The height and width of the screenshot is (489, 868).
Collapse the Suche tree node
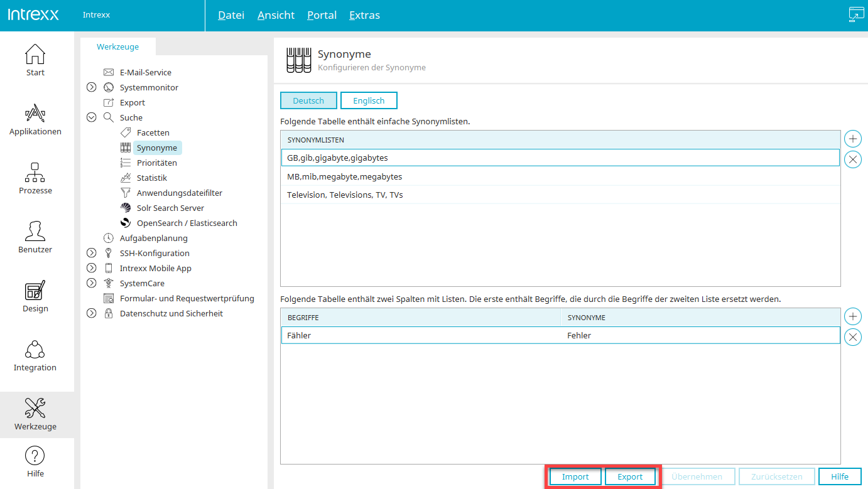pyautogui.click(x=91, y=117)
